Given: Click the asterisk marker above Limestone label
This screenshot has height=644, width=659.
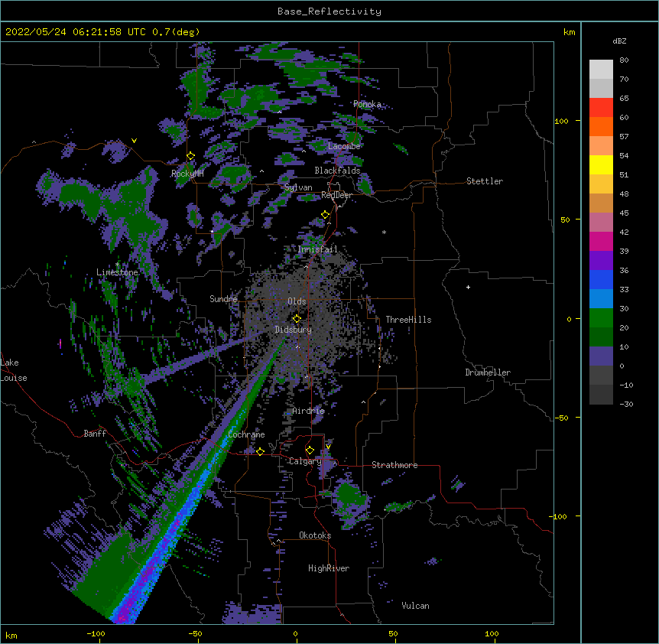Looking at the screenshot, I should coord(118,265).
